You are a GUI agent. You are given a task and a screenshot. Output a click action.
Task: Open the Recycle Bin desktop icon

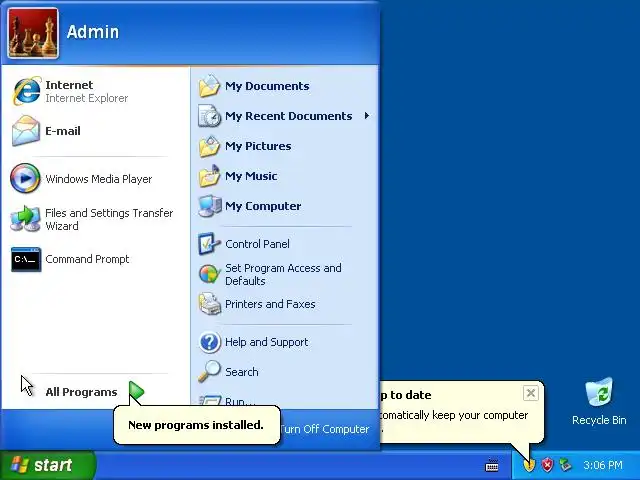pyautogui.click(x=599, y=393)
